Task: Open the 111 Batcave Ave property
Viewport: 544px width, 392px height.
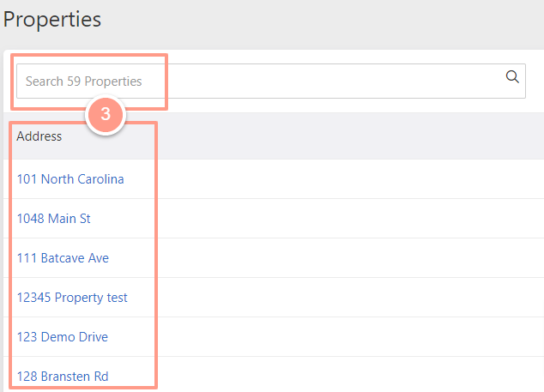Action: click(63, 258)
